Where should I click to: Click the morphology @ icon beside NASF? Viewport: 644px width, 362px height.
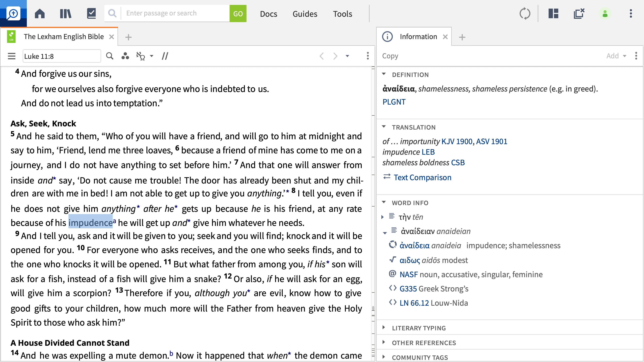393,274
